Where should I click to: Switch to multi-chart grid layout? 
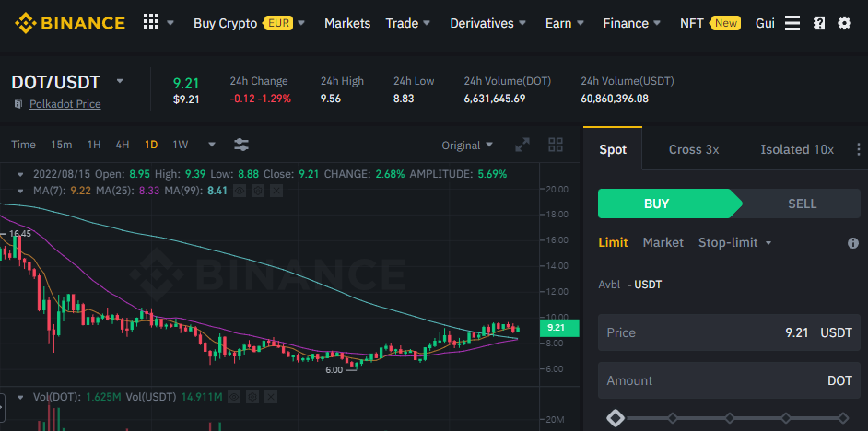[556, 145]
